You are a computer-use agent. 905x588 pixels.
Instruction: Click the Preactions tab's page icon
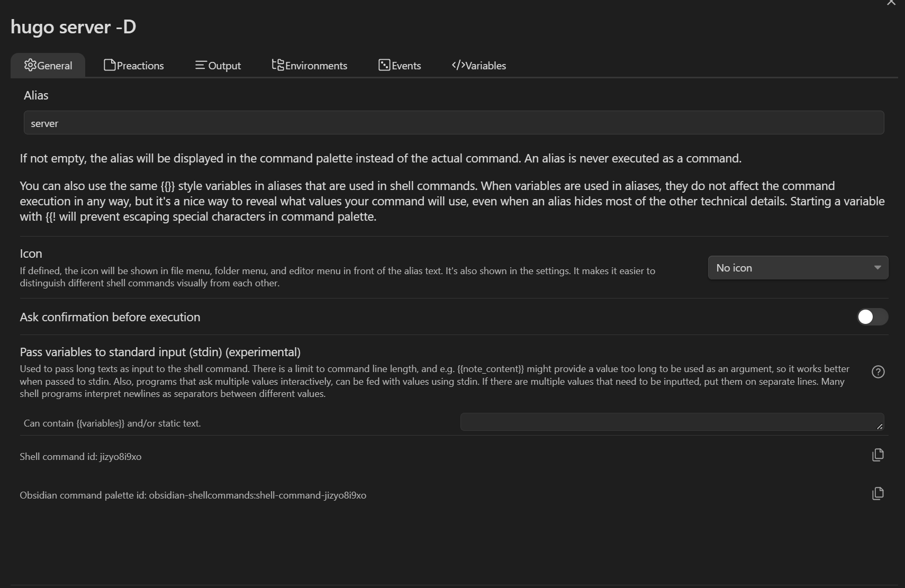point(110,65)
